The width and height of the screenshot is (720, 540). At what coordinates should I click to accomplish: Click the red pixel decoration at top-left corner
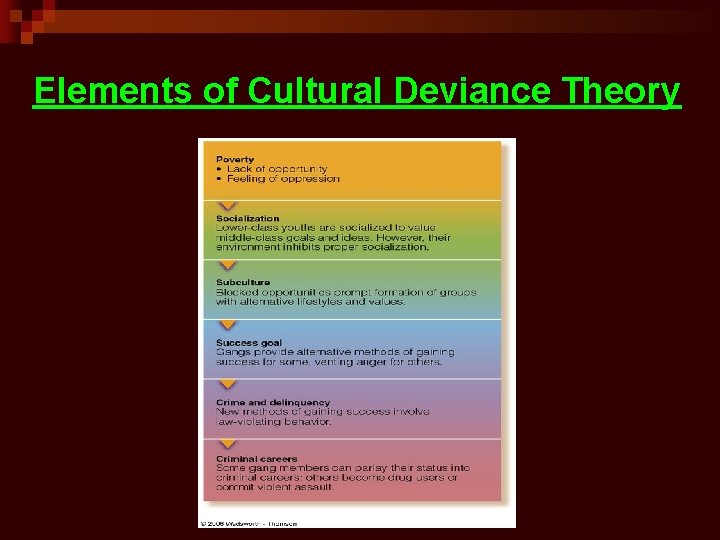[x=28, y=21]
